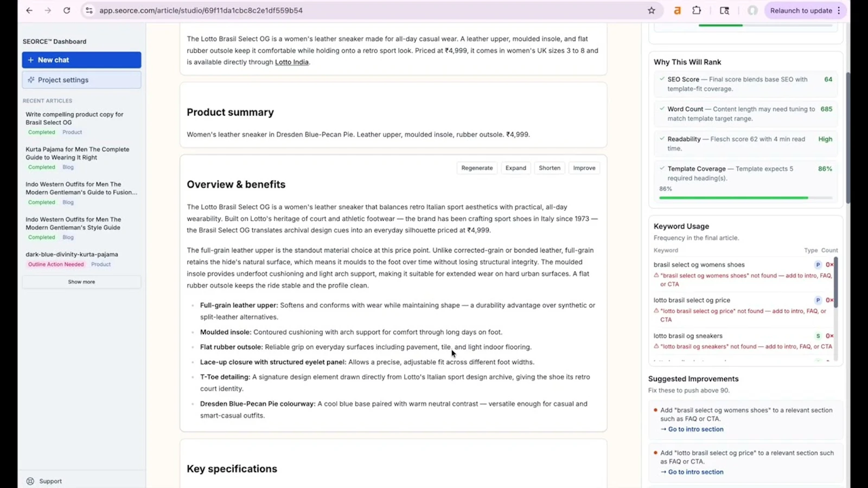Go back to the previous browser page
868x488 pixels.
click(x=29, y=10)
